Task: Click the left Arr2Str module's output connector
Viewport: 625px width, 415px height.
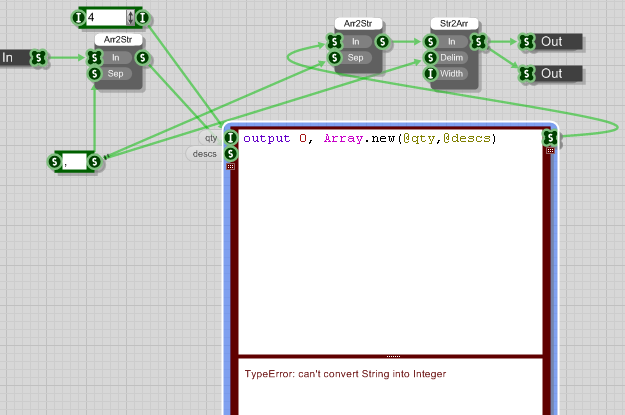Action: [144, 58]
